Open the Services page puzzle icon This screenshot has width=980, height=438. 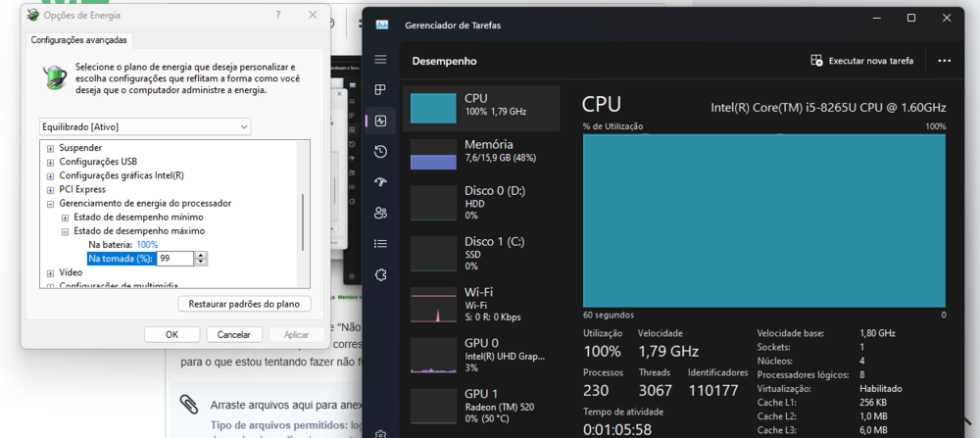380,274
